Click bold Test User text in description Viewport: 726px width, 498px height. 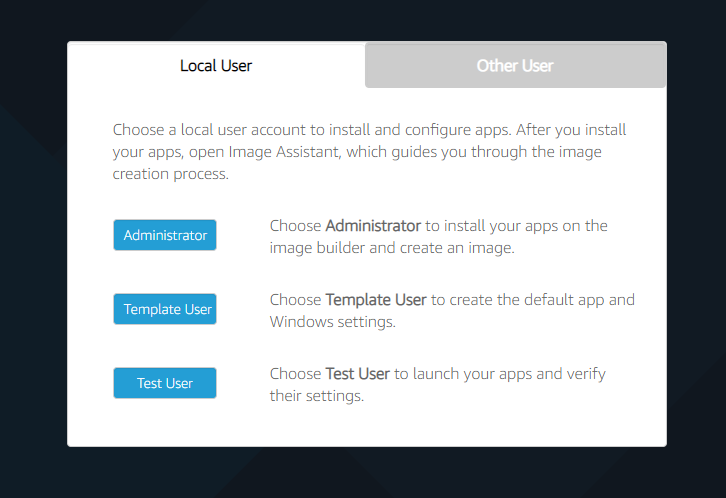coord(358,374)
